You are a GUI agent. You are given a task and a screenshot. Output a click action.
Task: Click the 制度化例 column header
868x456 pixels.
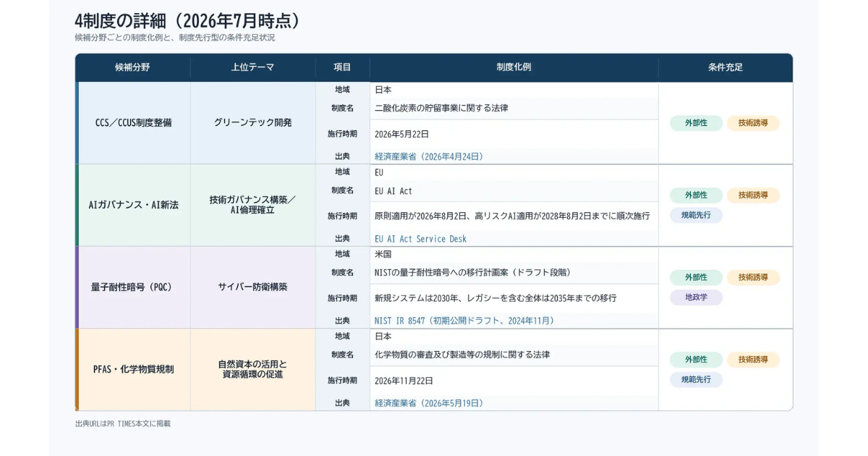coord(514,67)
